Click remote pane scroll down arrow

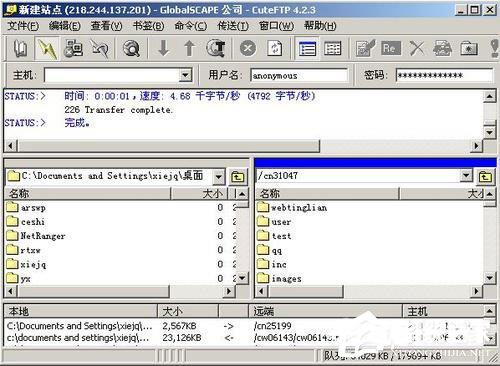point(489,277)
